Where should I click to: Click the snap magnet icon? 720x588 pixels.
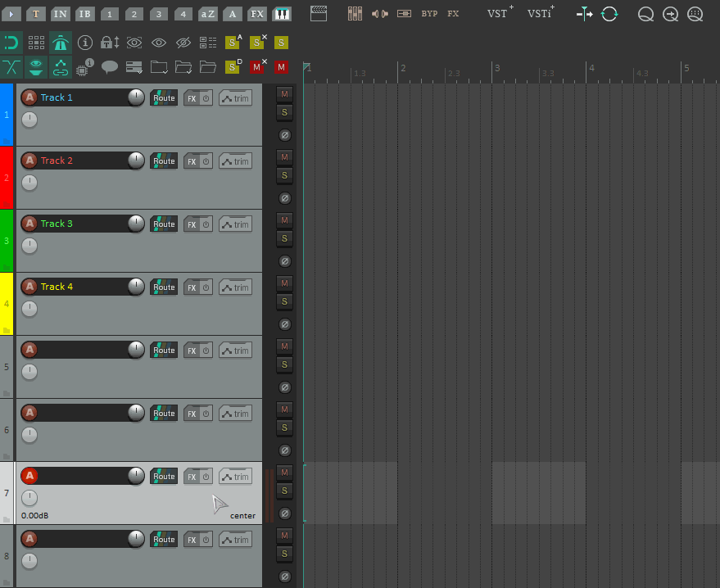click(x=11, y=43)
